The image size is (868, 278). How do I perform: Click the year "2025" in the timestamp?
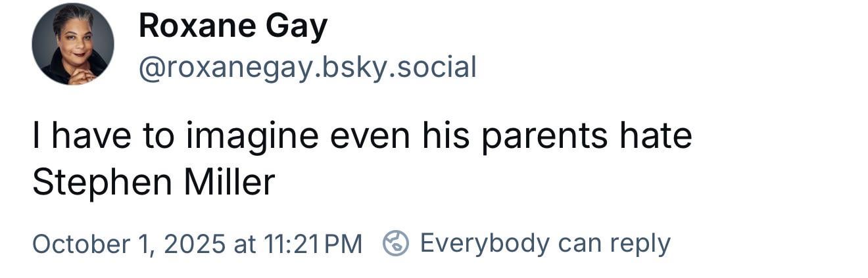(194, 244)
